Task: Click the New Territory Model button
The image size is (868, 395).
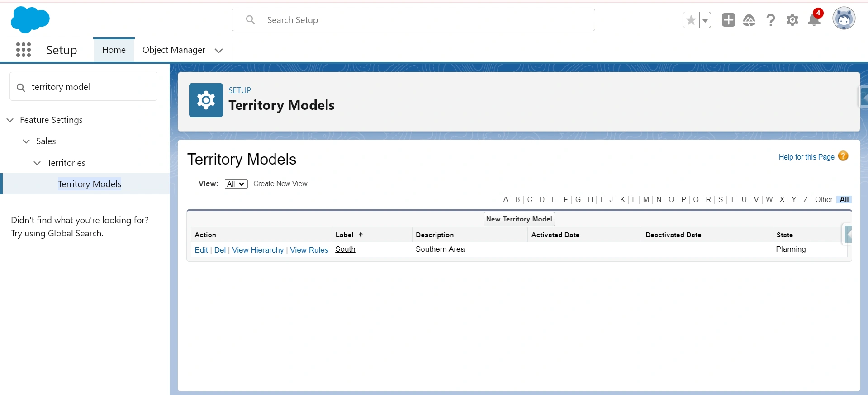Action: (x=519, y=219)
